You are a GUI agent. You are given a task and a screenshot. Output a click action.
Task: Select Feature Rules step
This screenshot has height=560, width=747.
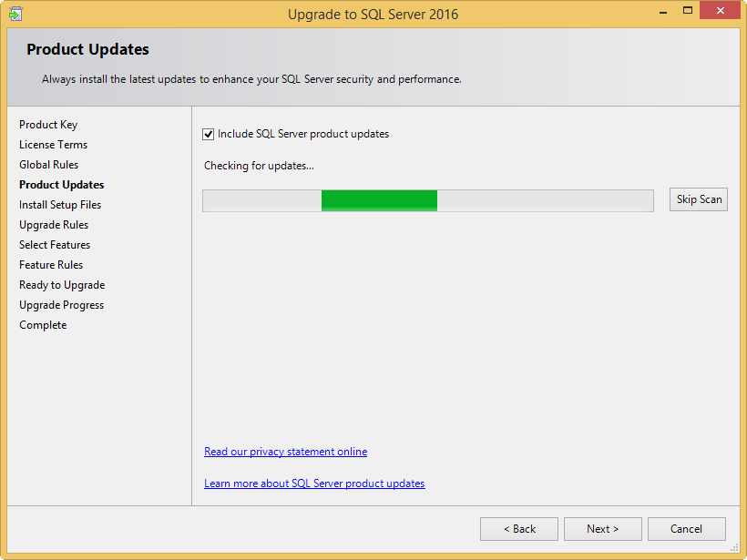point(51,265)
